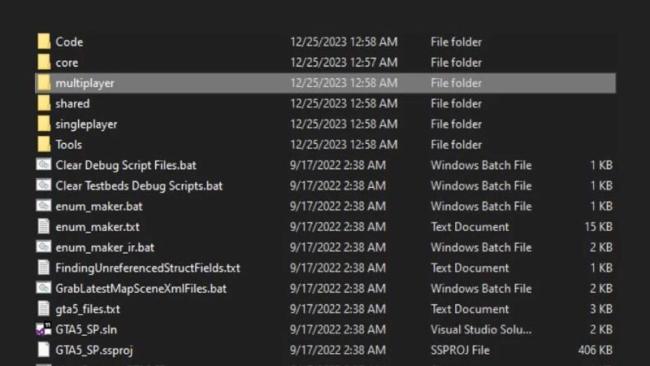Viewport: 650px width, 366px height.
Task: Click the shared folder icon
Action: [44, 103]
